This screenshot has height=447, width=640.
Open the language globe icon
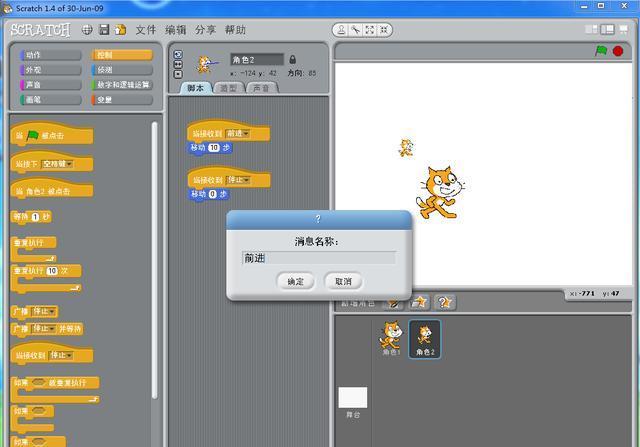point(87,30)
